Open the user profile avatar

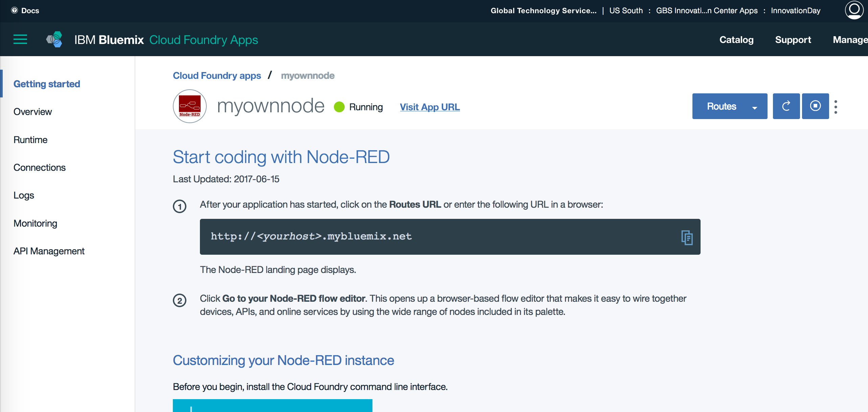point(854,10)
